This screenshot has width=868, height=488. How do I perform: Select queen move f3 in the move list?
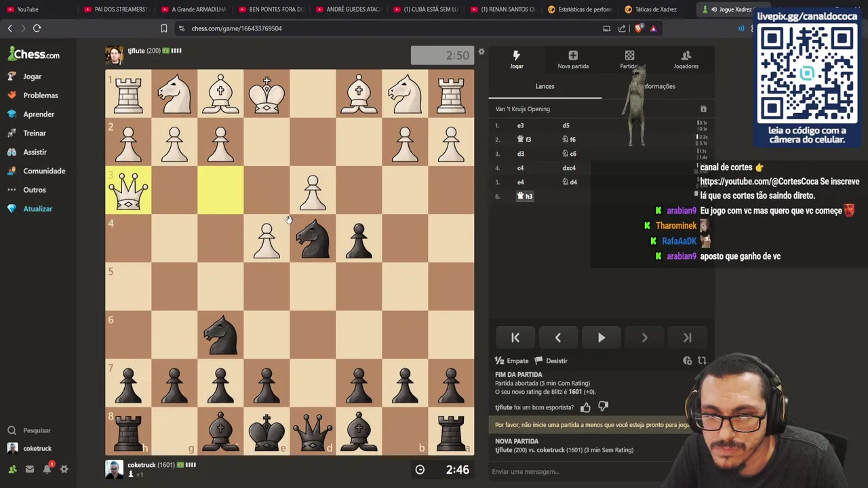(524, 140)
